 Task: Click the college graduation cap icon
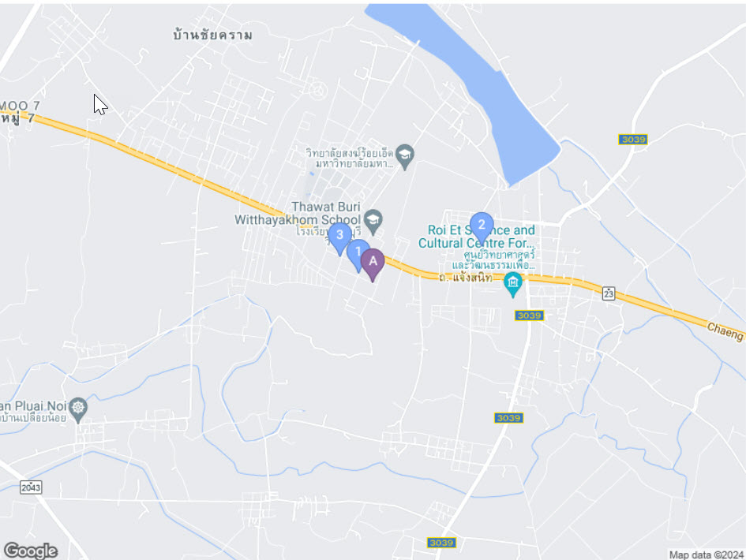[405, 156]
